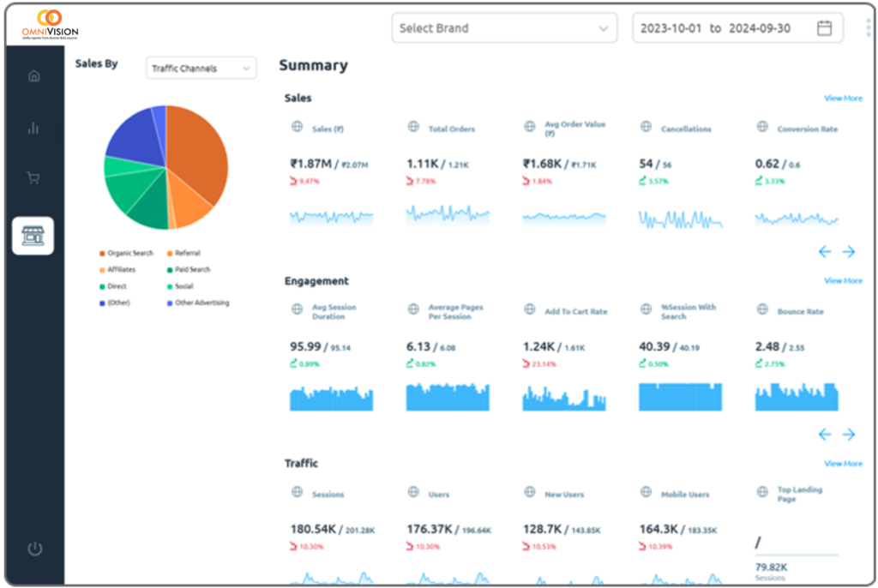Image resolution: width=878 pixels, height=588 pixels.
Task: Click the three-dot options menu icon
Action: [x=868, y=28]
